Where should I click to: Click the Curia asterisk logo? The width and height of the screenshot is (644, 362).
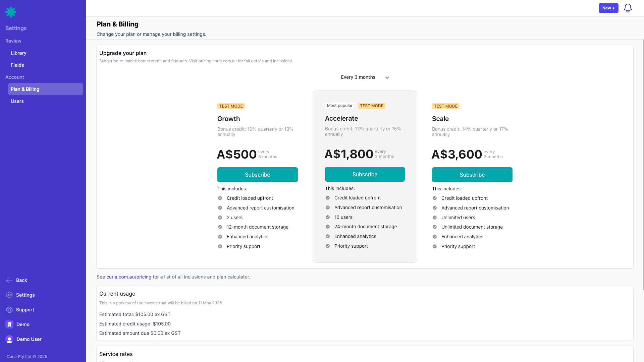coord(11,12)
